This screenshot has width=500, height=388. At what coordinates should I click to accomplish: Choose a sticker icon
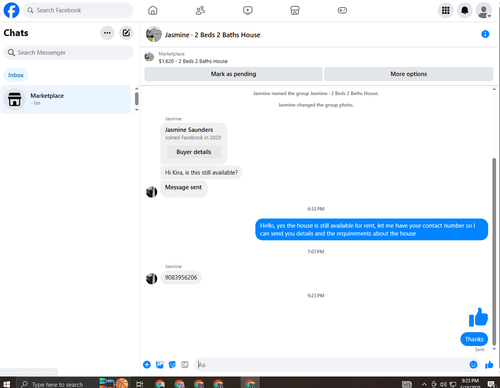(172, 365)
